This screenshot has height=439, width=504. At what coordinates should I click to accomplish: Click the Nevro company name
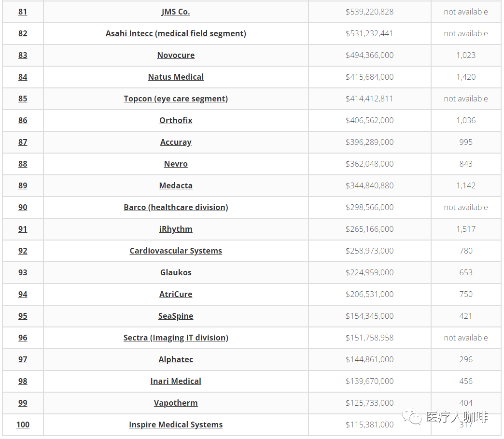click(176, 164)
